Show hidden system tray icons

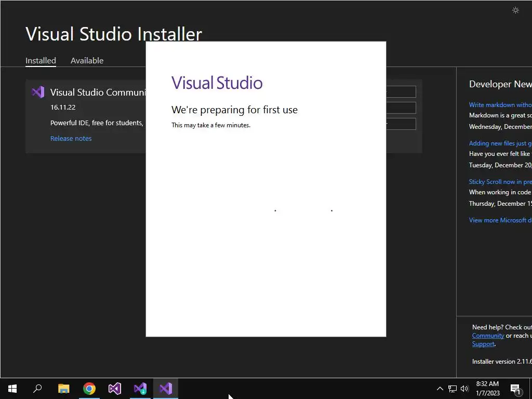coord(440,389)
